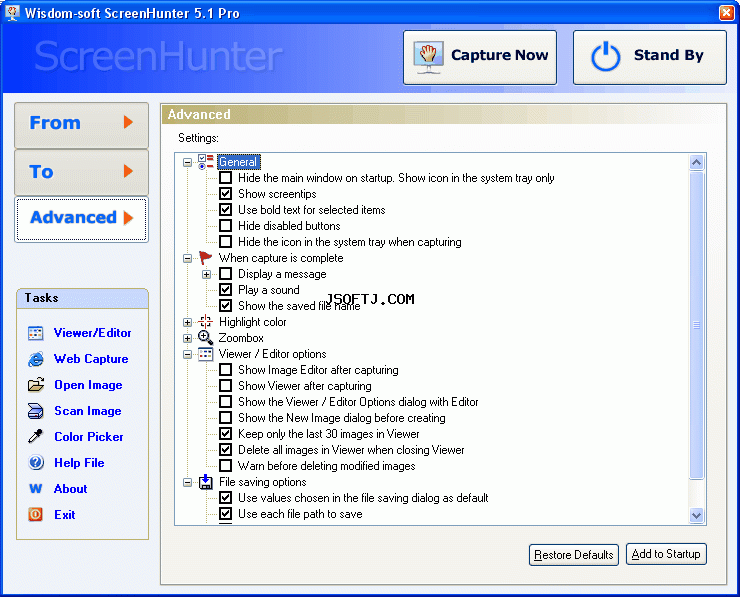Select the Advanced tab
This screenshot has width=740, height=597.
click(82, 219)
